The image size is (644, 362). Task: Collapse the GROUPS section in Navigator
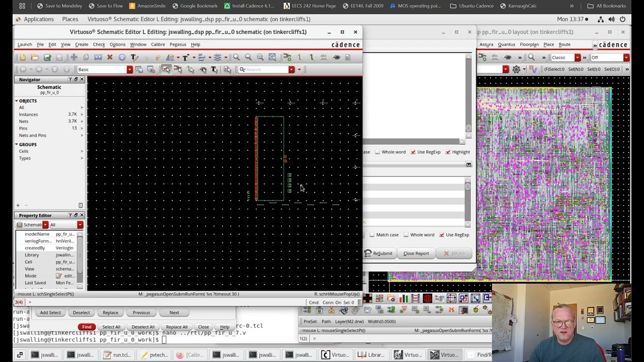point(16,145)
